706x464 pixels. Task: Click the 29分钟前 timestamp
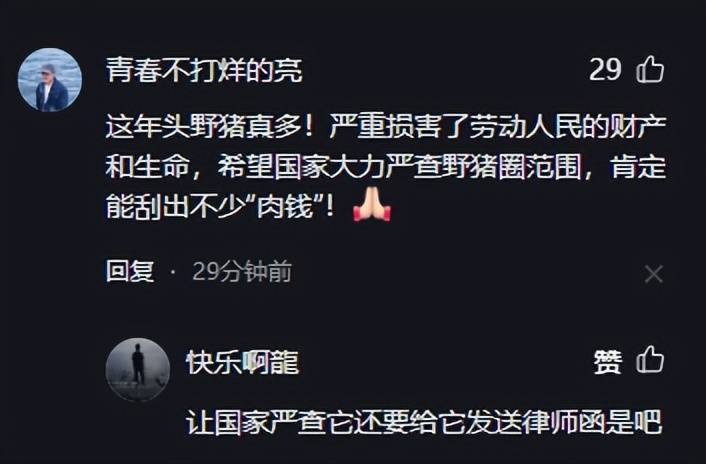tap(242, 271)
